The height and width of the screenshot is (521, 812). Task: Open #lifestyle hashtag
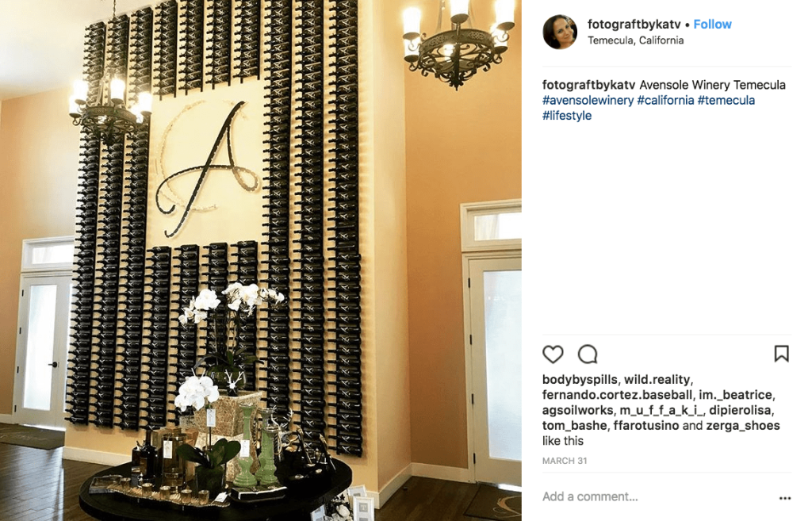click(x=566, y=116)
